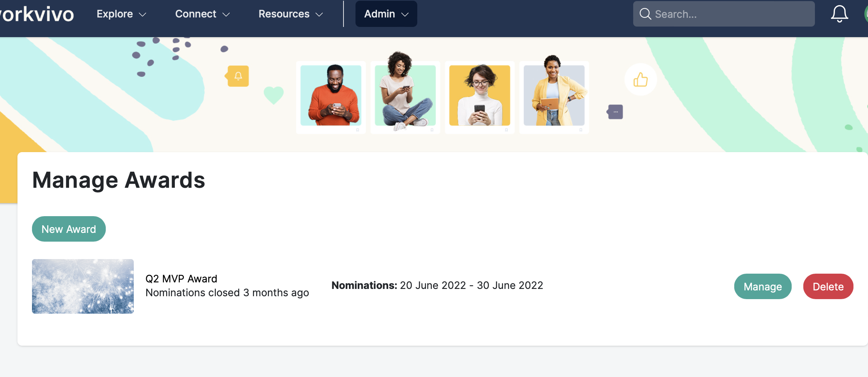
Task: Click the yellow bell badge in banner
Action: pos(238,76)
